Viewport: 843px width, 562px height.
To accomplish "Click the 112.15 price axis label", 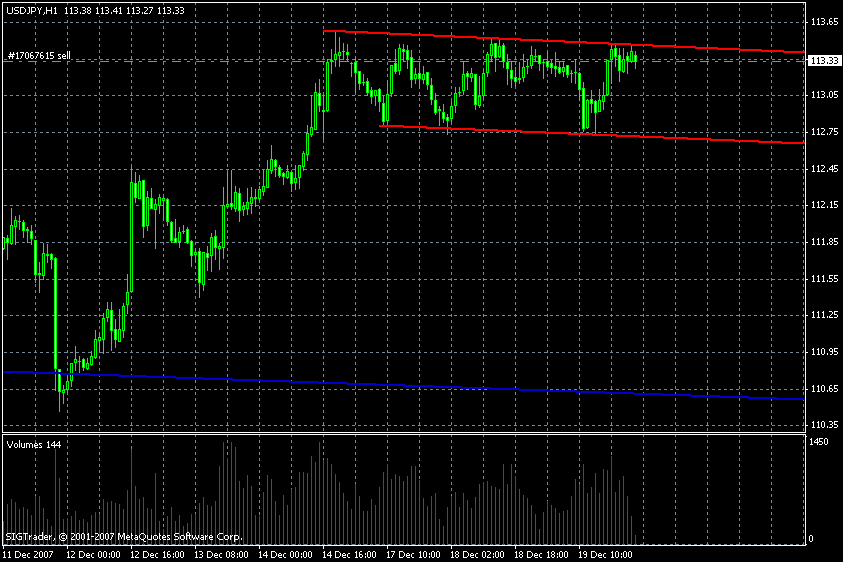I will pyautogui.click(x=824, y=205).
